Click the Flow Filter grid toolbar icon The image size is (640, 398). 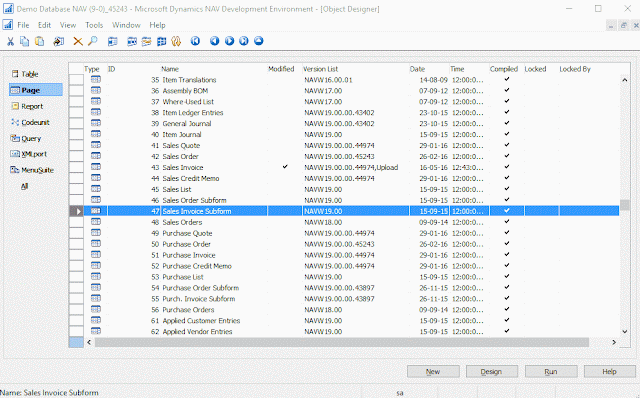pyautogui.click(x=162, y=41)
